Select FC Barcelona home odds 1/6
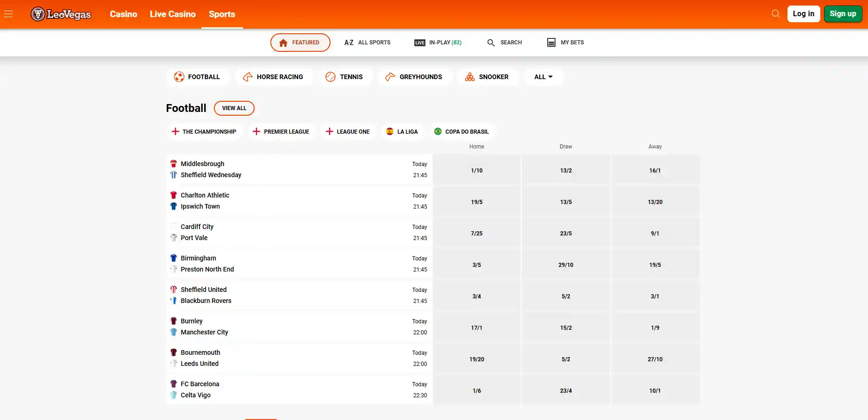The width and height of the screenshot is (868, 420). (x=477, y=391)
